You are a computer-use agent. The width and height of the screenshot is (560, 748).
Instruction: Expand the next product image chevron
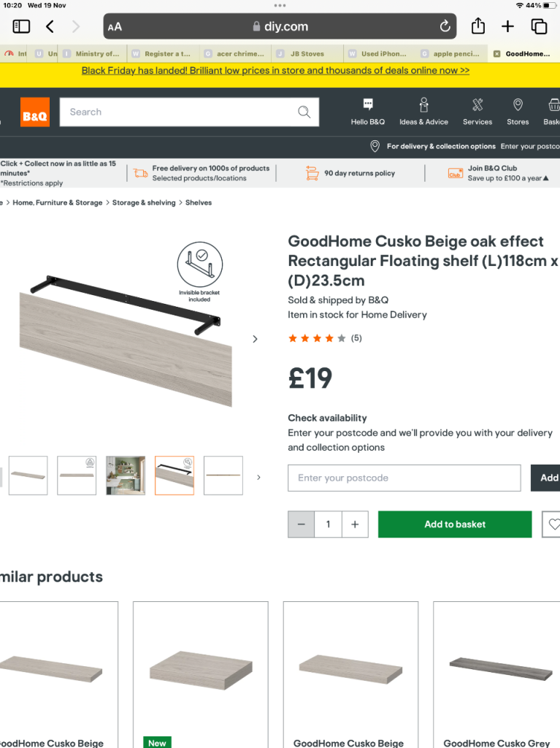tap(255, 339)
